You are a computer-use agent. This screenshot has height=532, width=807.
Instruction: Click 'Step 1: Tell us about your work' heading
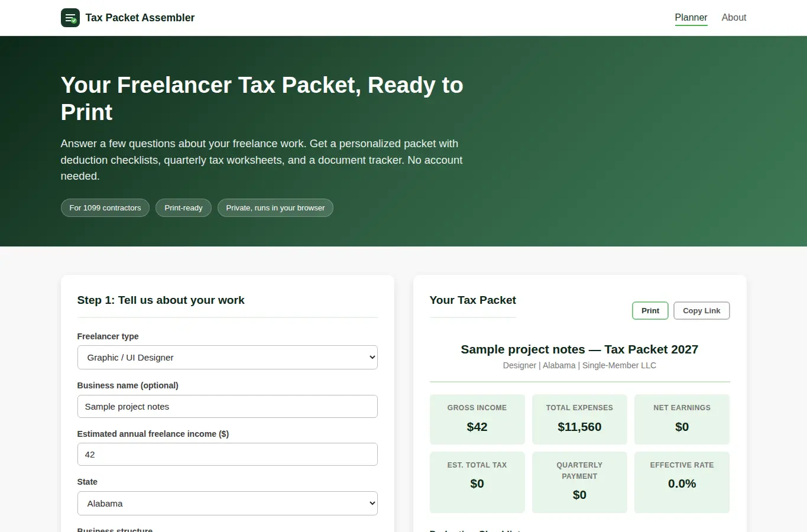(161, 300)
